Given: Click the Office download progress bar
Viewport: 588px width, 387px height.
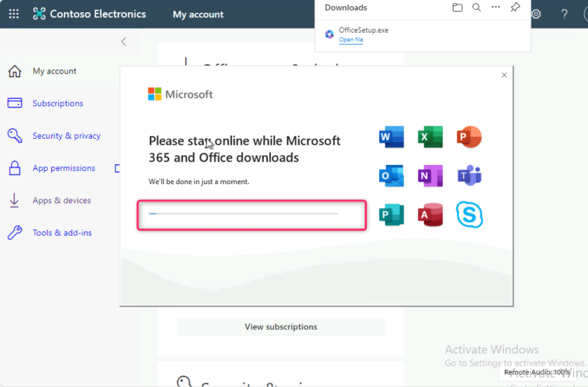Looking at the screenshot, I should (243, 213).
